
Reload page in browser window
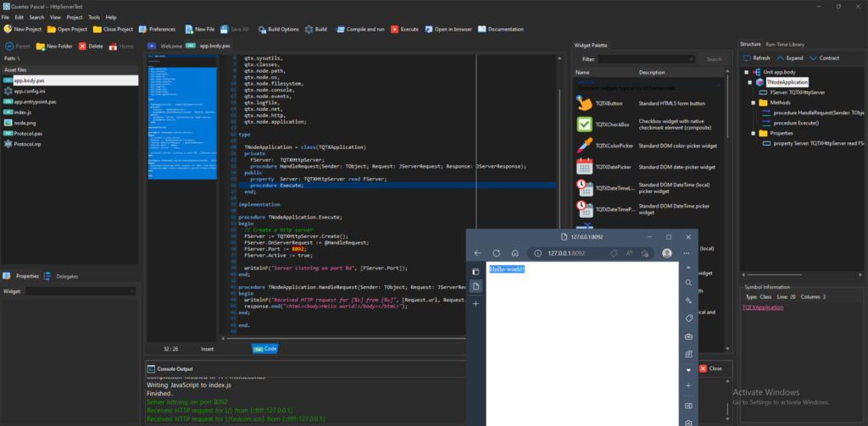pyautogui.click(x=497, y=253)
